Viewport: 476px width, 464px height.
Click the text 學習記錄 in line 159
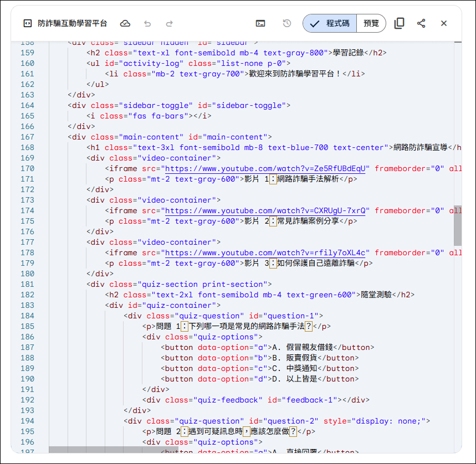[x=348, y=53]
